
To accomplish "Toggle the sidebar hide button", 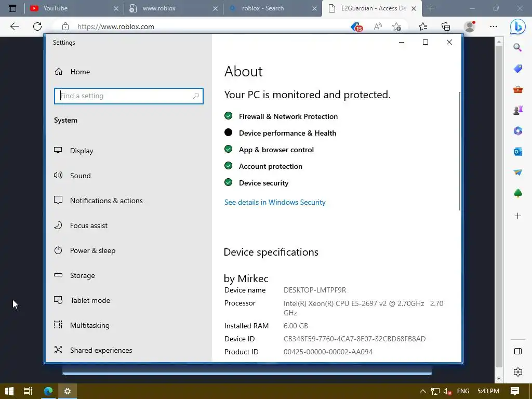I will point(518,351).
